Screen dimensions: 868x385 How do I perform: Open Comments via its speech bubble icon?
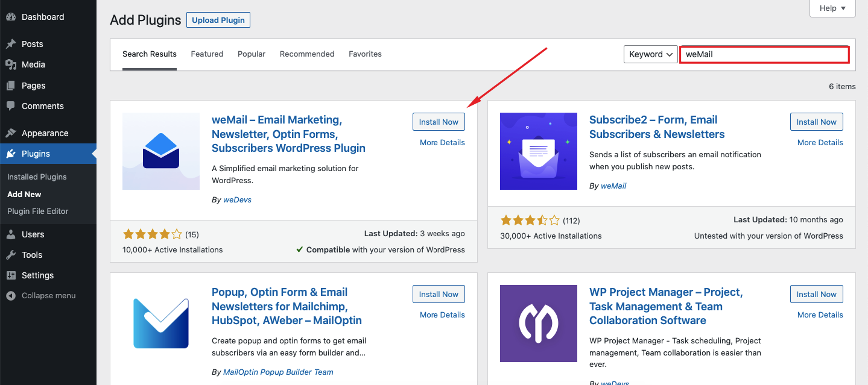click(x=12, y=106)
